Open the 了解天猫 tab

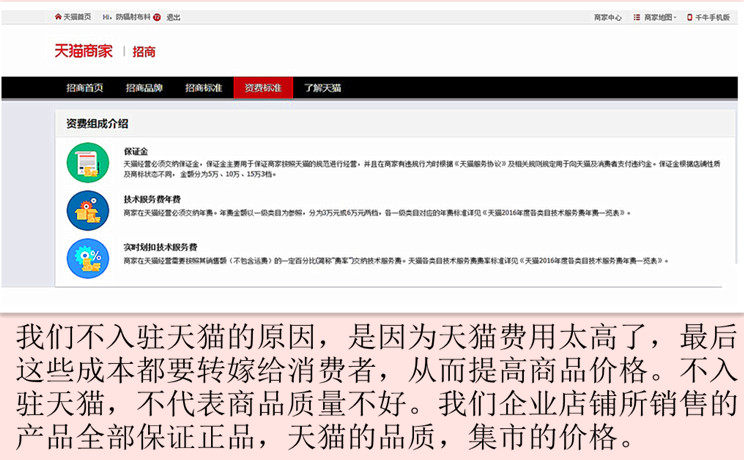point(323,88)
